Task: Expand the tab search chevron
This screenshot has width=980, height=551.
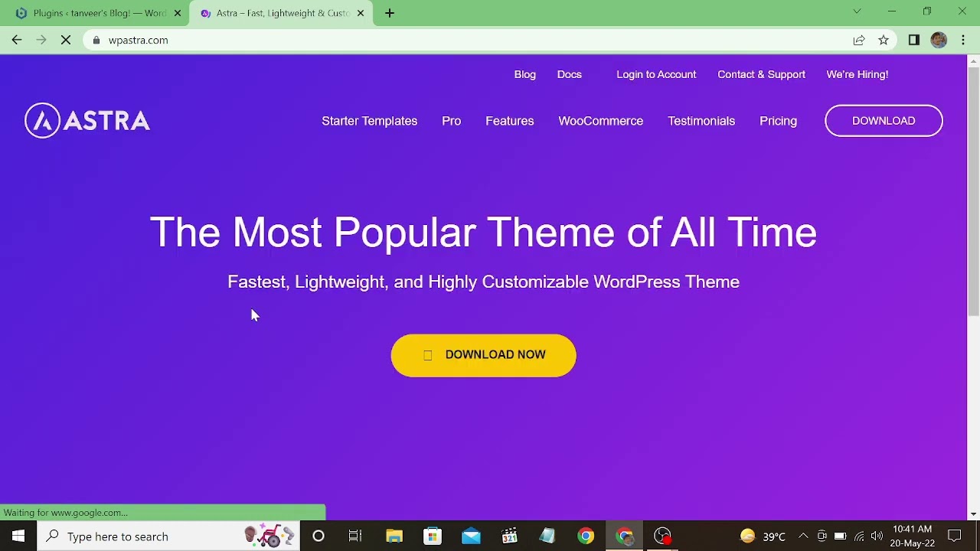Action: pos(857,11)
